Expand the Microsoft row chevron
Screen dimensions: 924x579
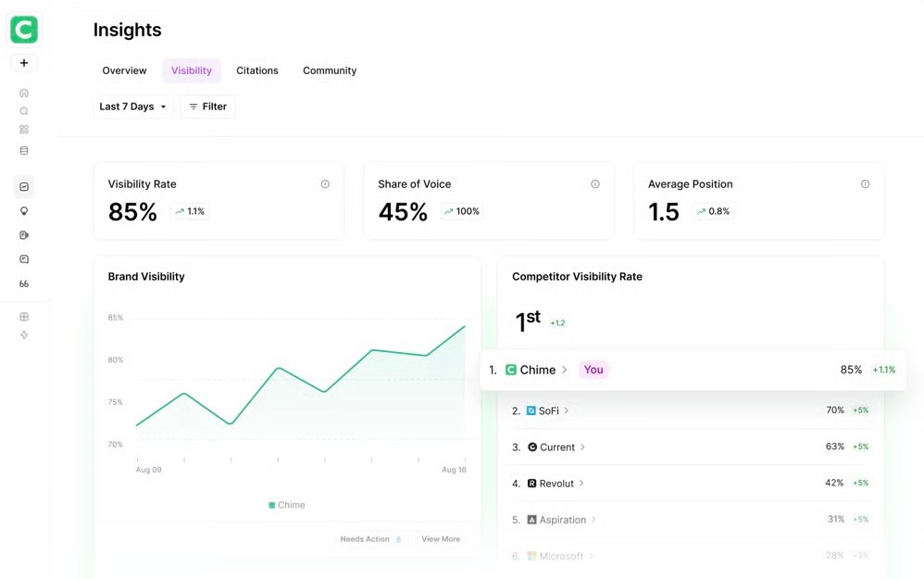(591, 556)
